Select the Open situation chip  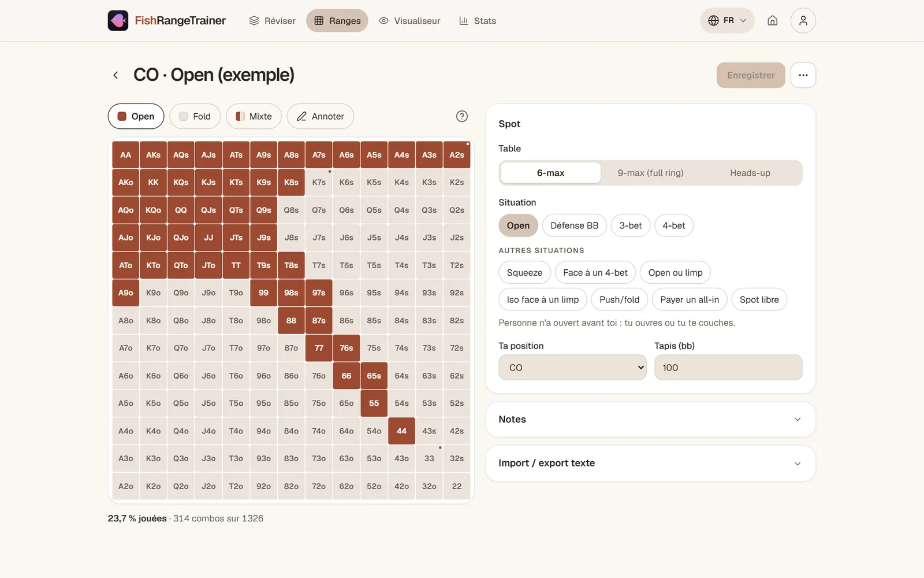click(x=518, y=225)
